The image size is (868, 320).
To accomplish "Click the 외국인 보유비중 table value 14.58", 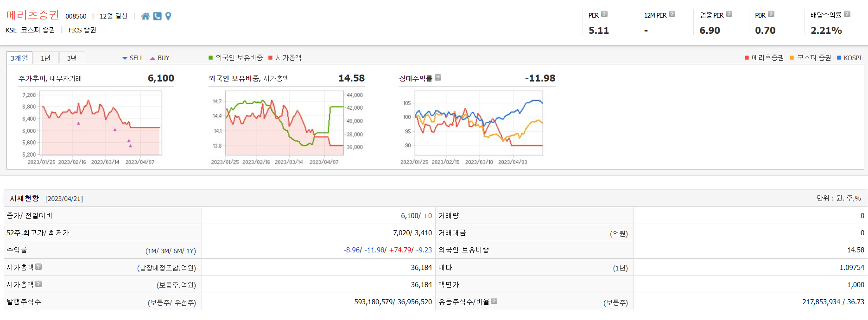I will (x=855, y=250).
